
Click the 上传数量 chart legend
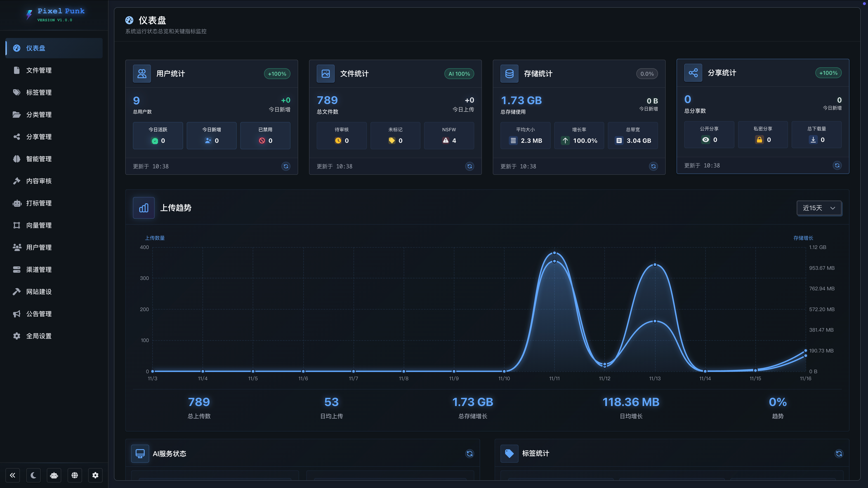coord(155,238)
